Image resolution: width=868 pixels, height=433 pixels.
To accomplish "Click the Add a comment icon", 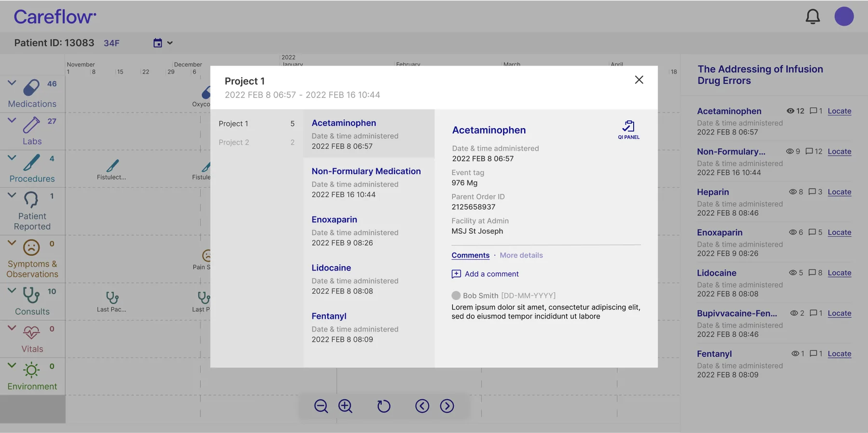I will coord(456,274).
